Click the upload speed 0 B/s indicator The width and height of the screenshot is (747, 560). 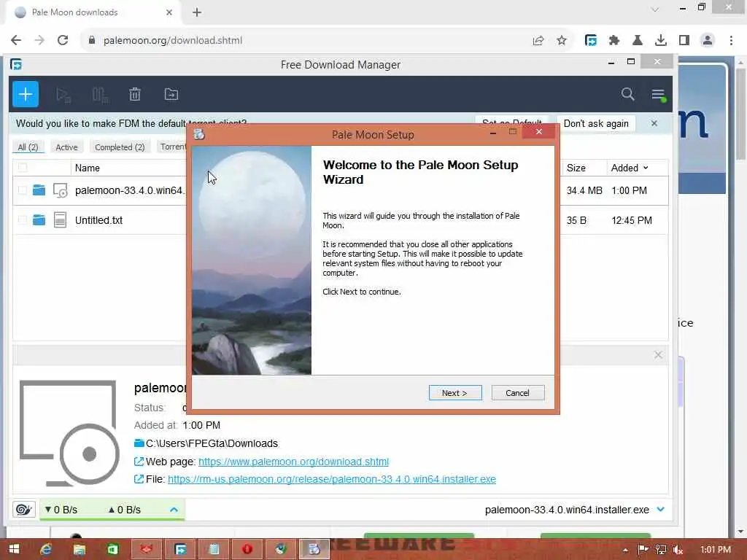(x=124, y=510)
